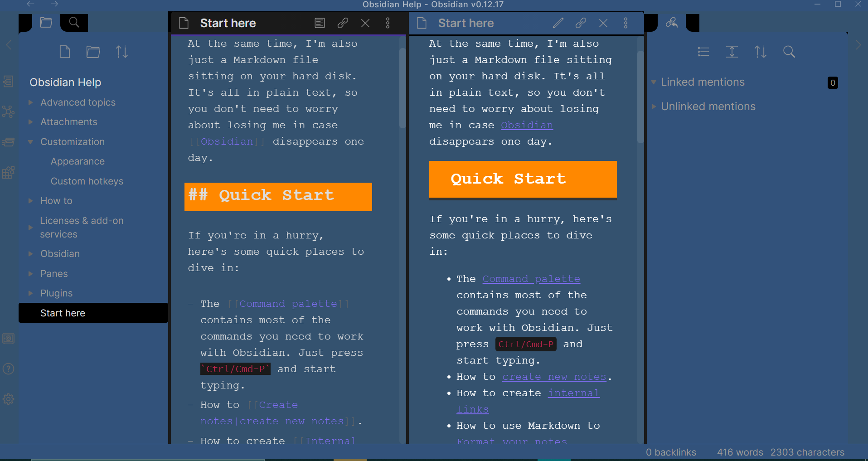This screenshot has width=868, height=461.
Task: Open the Custom hotkeys note
Action: tap(87, 181)
